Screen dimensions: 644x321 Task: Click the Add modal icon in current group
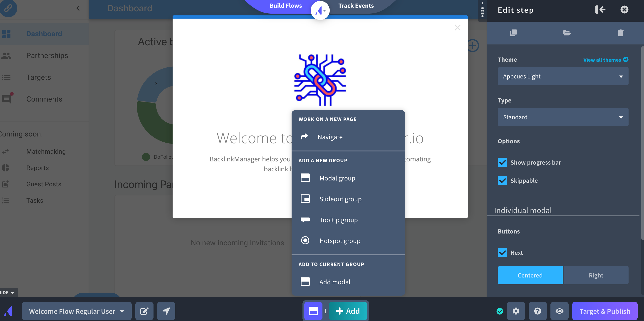pos(305,282)
